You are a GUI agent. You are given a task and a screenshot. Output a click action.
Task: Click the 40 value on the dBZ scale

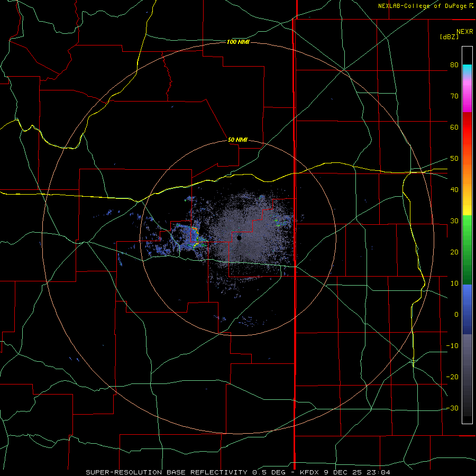pos(454,190)
